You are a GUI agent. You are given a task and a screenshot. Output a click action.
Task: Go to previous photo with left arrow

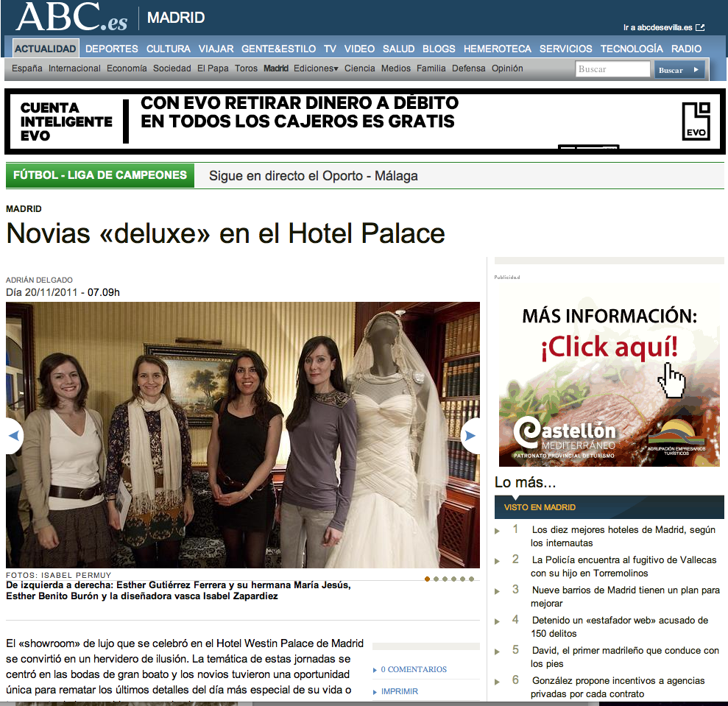[13, 436]
